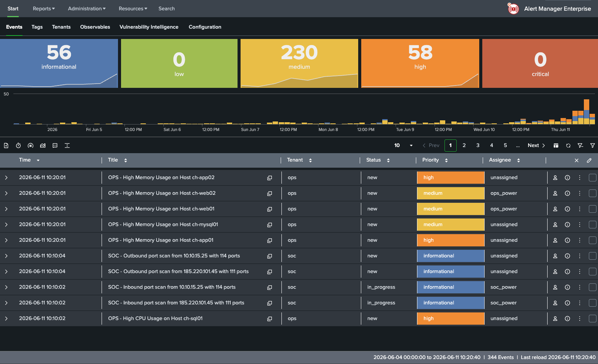598x364 pixels.
Task: Go to the Next page
Action: pos(536,146)
